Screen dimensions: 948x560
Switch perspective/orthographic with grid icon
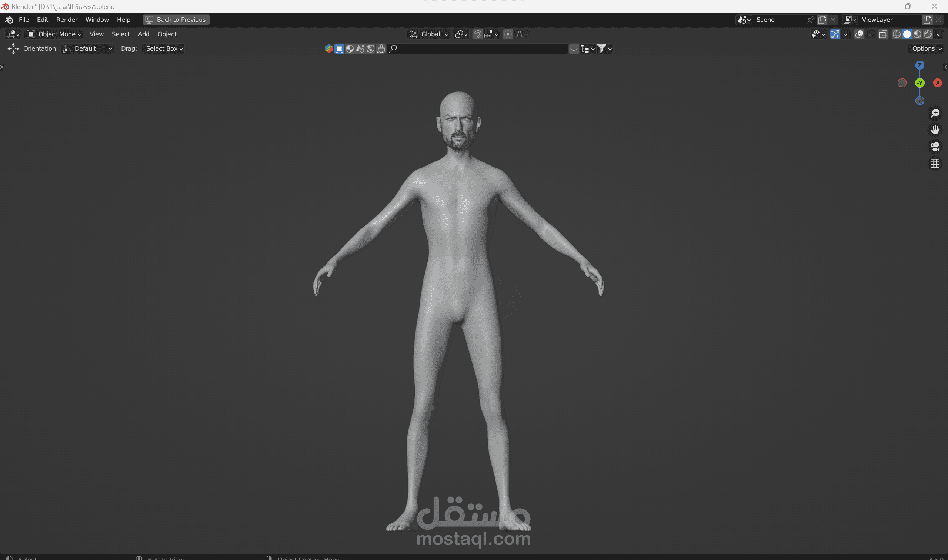tap(935, 163)
